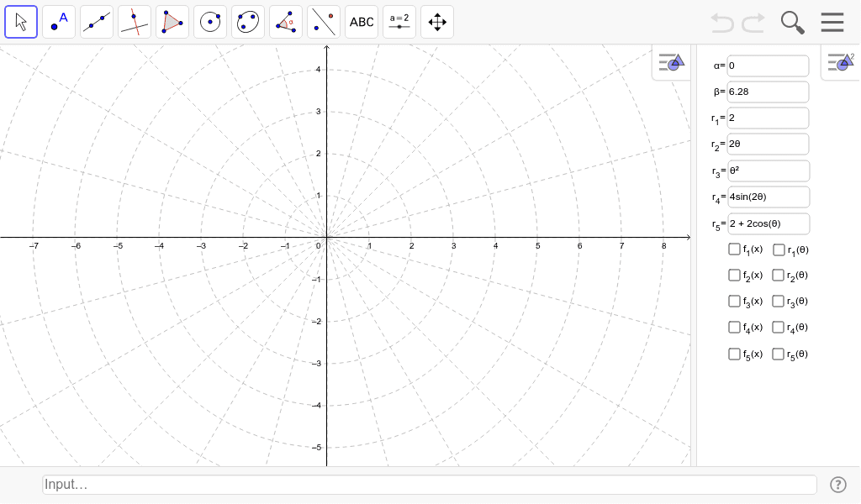Click the β input field showing 6.28
The image size is (861, 504).
(768, 92)
